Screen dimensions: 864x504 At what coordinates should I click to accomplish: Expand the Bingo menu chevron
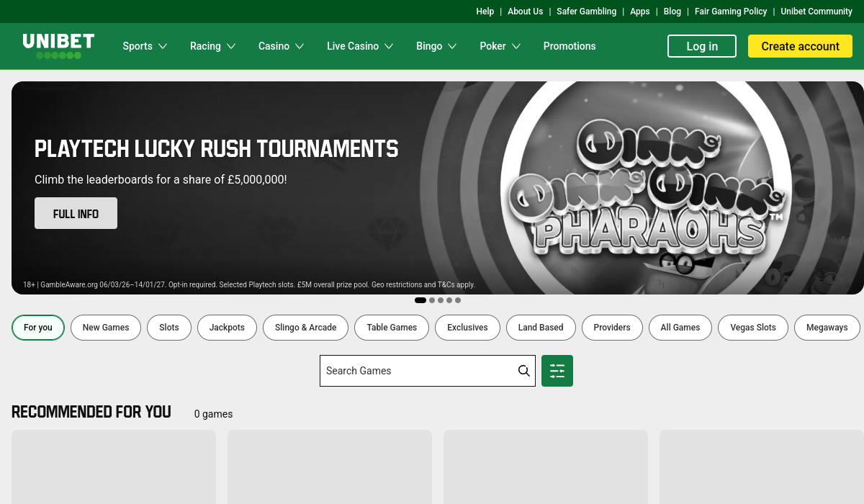[452, 46]
